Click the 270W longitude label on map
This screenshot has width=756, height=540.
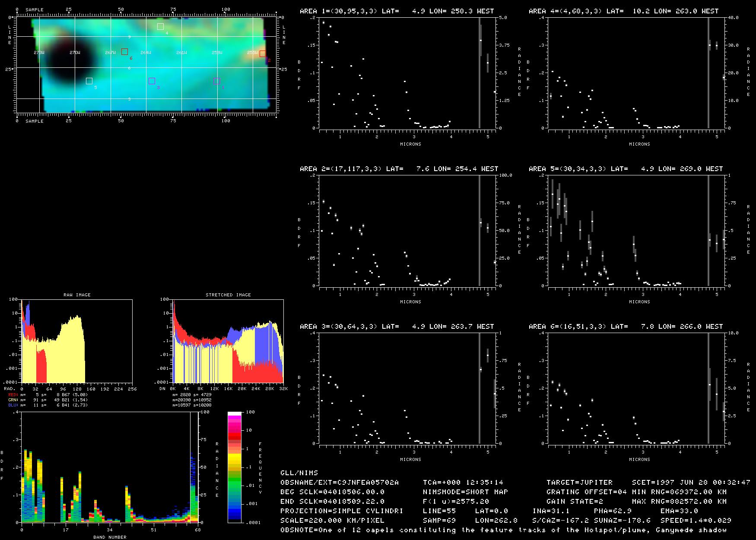[x=75, y=53]
